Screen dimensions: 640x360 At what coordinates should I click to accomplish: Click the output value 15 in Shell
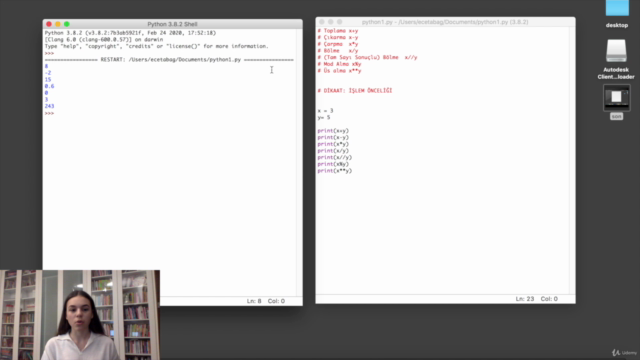tap(48, 80)
